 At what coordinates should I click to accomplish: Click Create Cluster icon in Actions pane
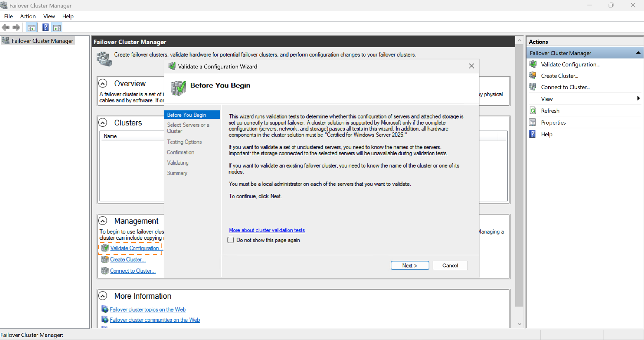533,76
